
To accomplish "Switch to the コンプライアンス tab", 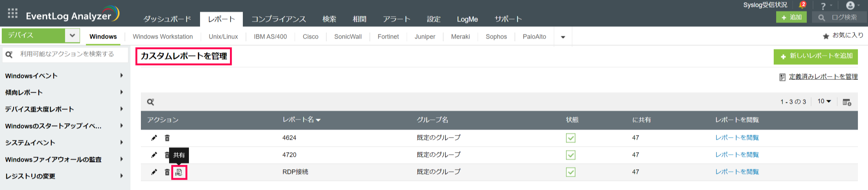I will pyautogui.click(x=279, y=19).
